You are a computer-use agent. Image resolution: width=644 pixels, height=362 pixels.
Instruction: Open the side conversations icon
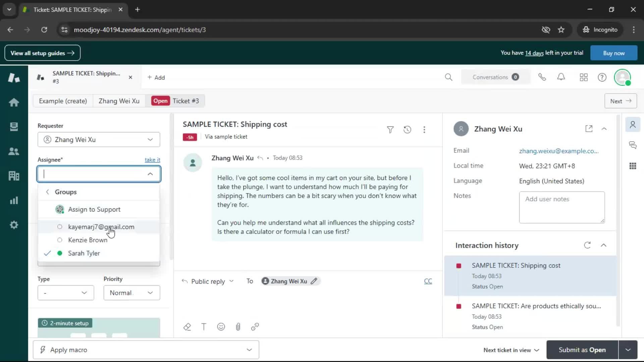[633, 145]
